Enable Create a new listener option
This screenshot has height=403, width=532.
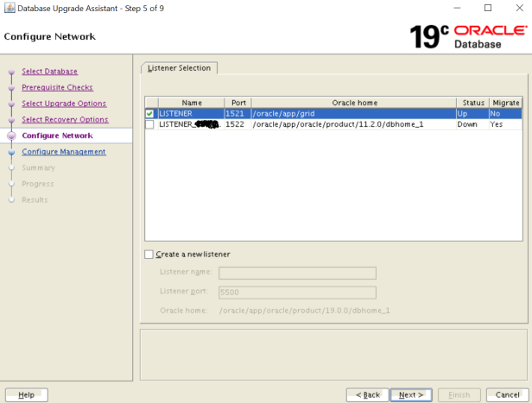[x=149, y=255]
